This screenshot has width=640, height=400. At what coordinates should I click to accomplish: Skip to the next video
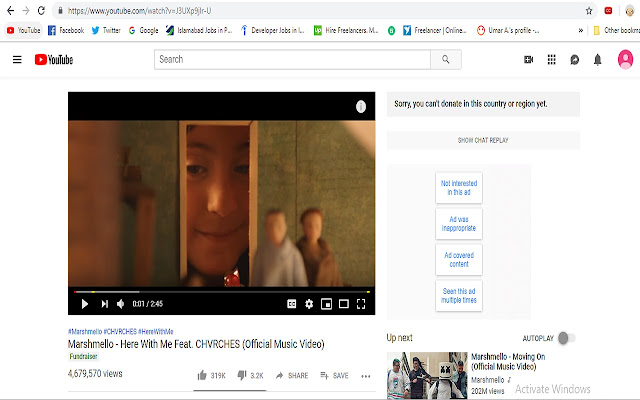tap(104, 304)
